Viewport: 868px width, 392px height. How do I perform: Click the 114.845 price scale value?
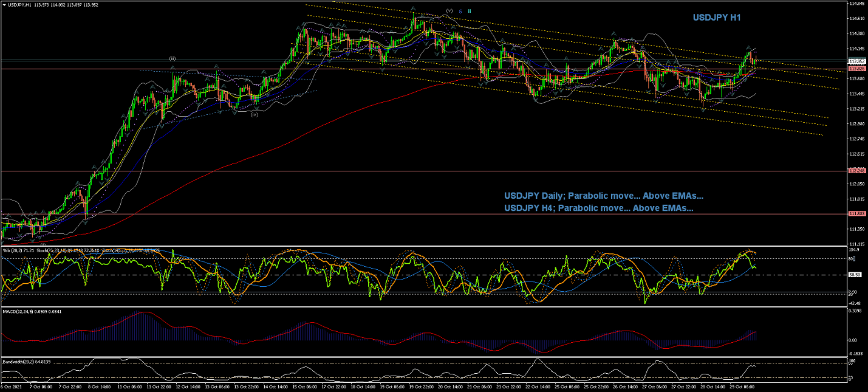click(857, 4)
